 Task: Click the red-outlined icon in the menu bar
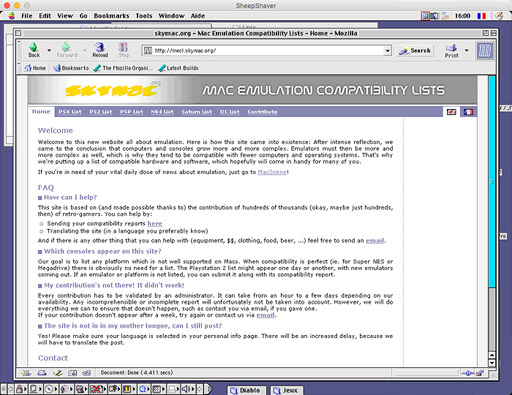[x=425, y=16]
